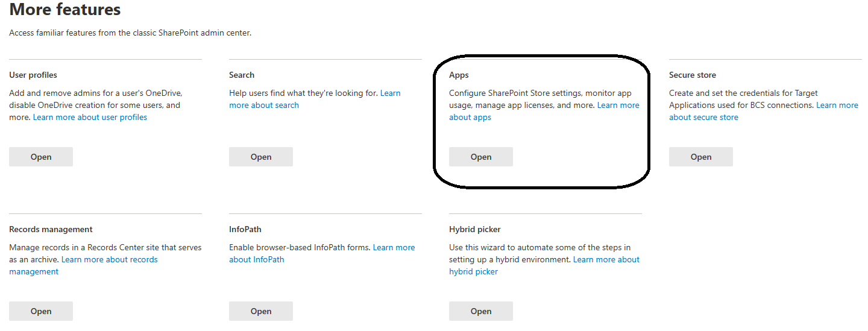The image size is (868, 331).
Task: Open the Apps settings page
Action: (480, 157)
